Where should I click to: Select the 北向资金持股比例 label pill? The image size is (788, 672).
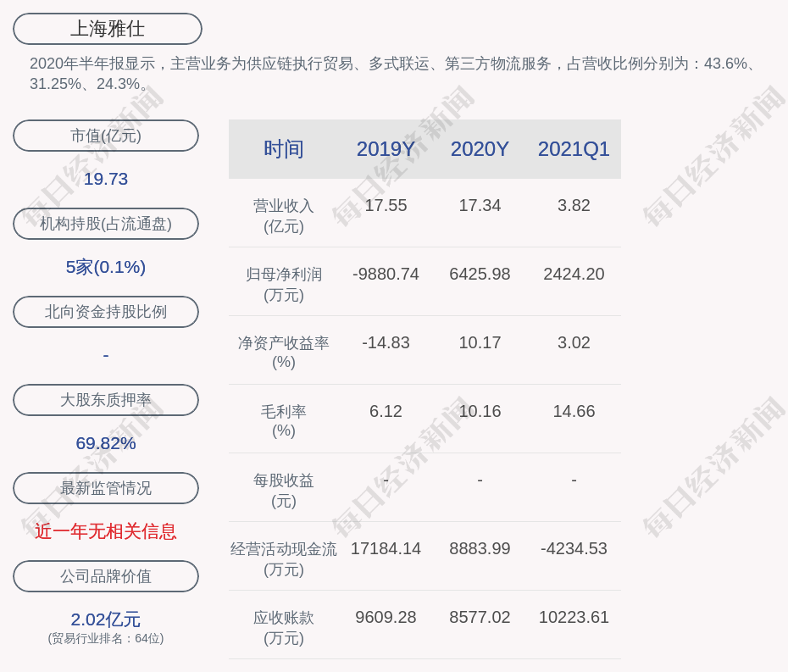point(106,312)
